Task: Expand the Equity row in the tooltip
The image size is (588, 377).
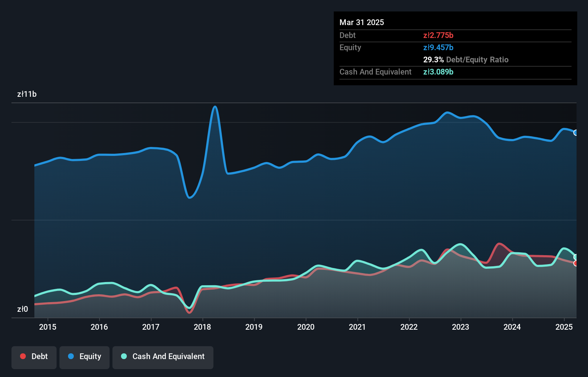Action: (x=350, y=47)
